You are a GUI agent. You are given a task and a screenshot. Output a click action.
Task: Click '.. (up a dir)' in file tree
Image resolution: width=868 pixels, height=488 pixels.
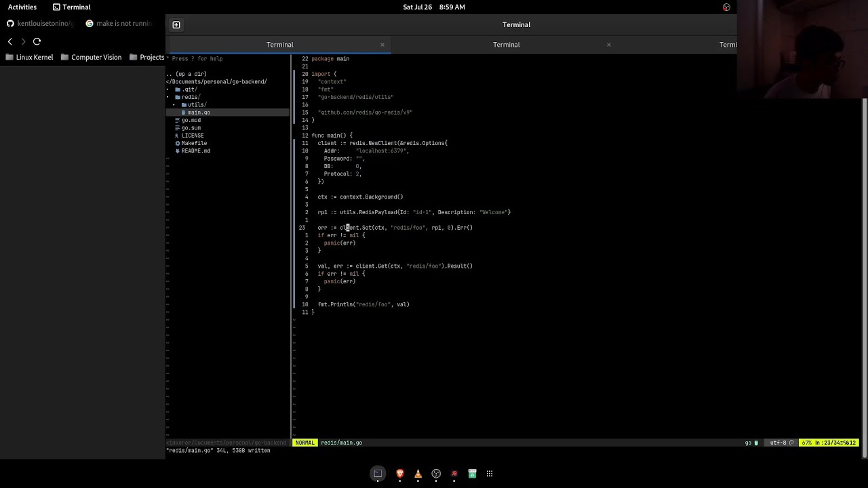pos(186,74)
